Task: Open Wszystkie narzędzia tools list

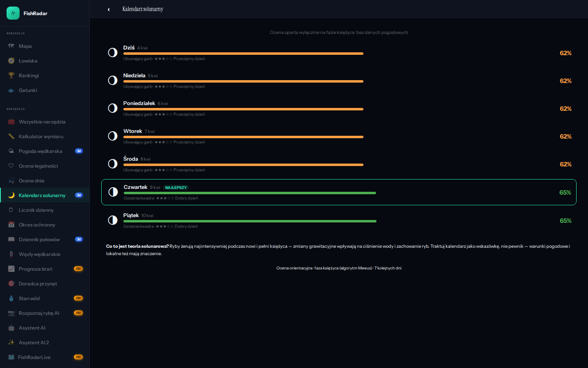Action: 42,122
